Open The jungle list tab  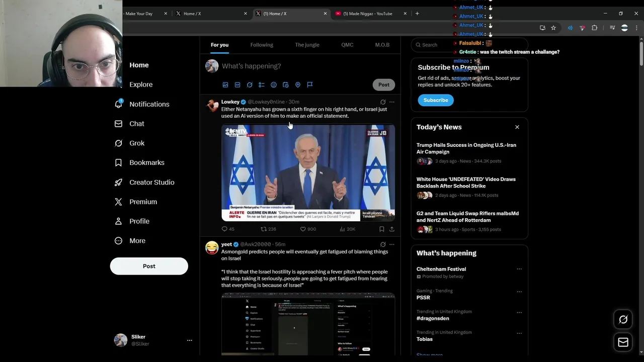pyautogui.click(x=307, y=45)
